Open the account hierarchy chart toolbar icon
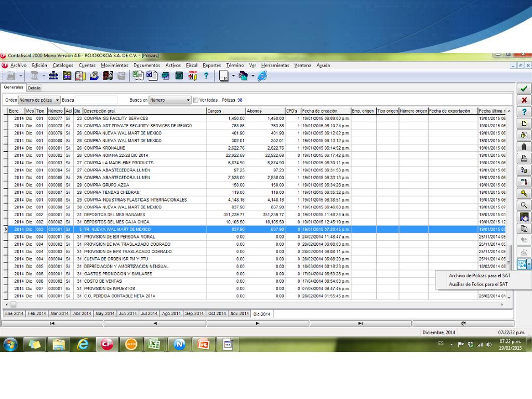532x399 pixels. pyautogui.click(x=54, y=76)
